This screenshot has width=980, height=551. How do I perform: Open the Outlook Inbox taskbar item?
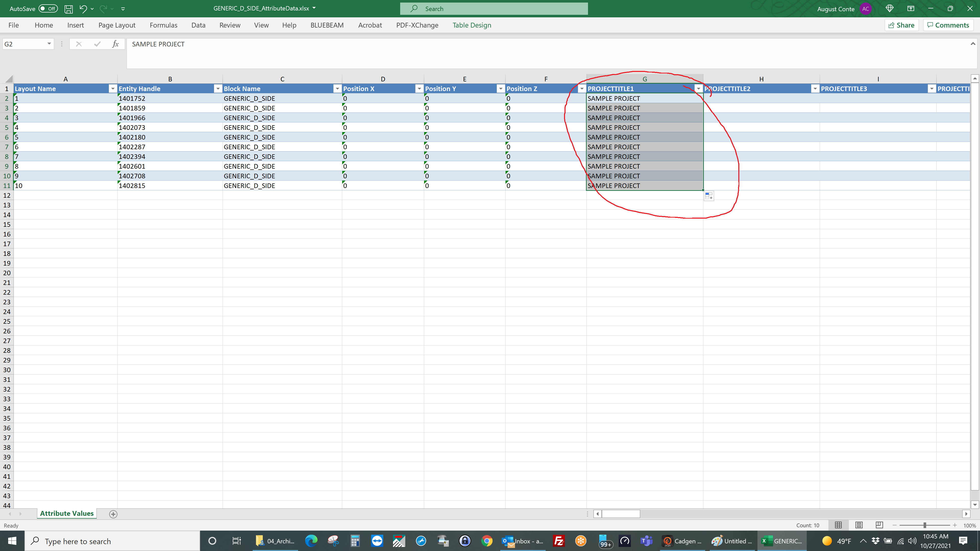523,541
